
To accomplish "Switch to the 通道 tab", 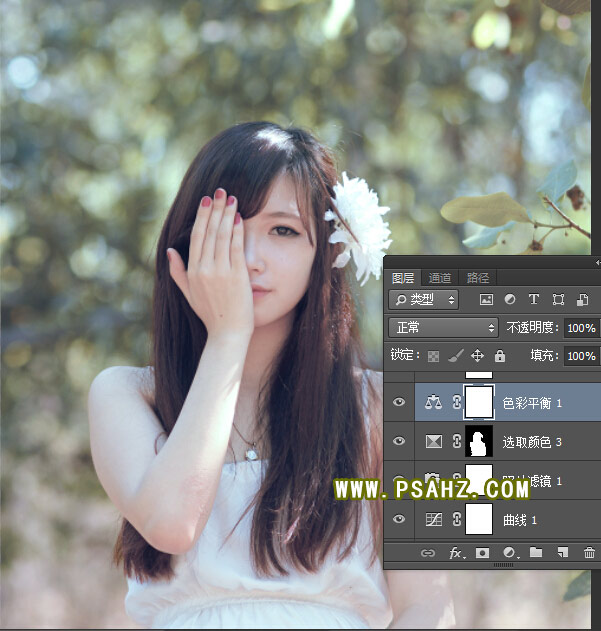I will 440,278.
